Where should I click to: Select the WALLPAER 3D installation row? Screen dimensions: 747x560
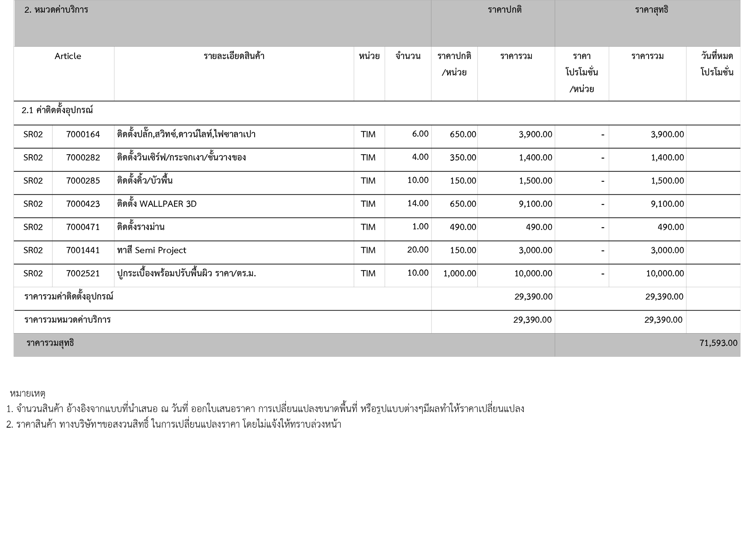point(156,204)
